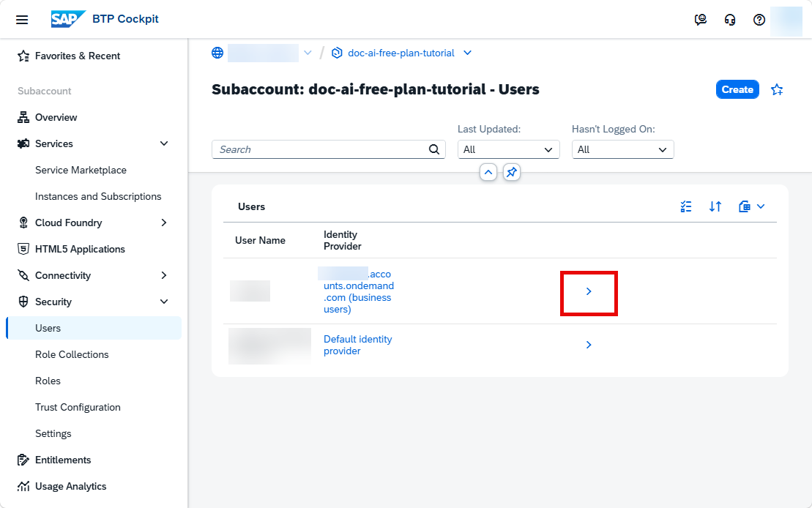Open details arrow for business users row

tap(589, 291)
